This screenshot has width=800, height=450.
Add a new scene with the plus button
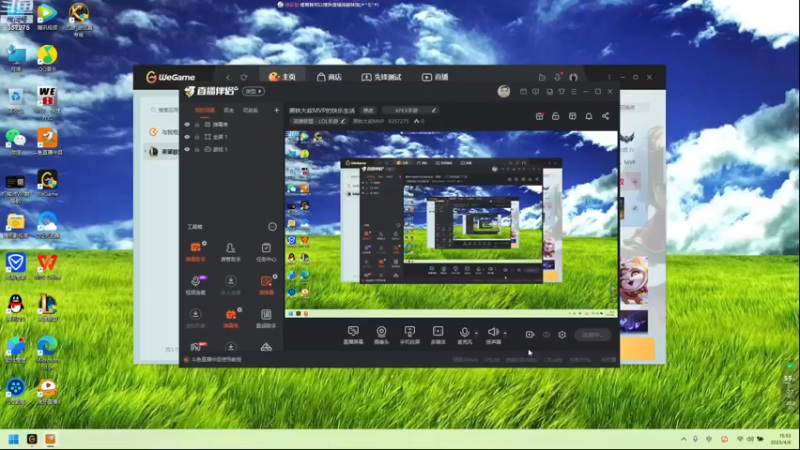(x=277, y=110)
